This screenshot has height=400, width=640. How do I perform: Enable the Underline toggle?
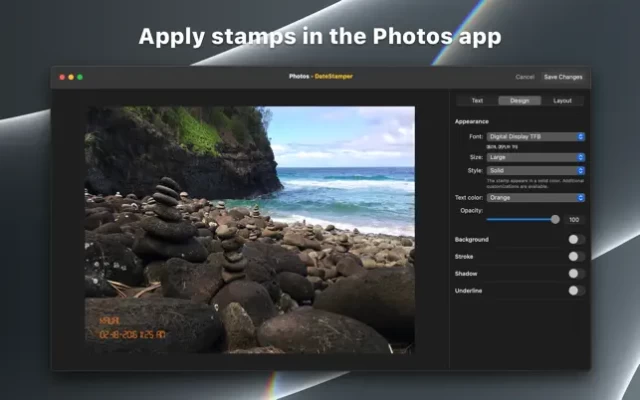[575, 290]
